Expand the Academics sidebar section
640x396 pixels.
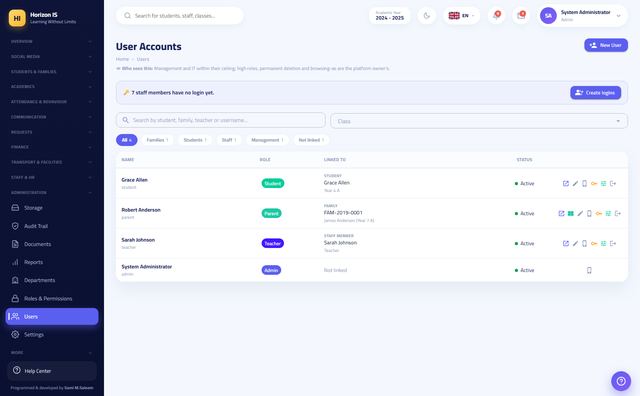(x=51, y=87)
